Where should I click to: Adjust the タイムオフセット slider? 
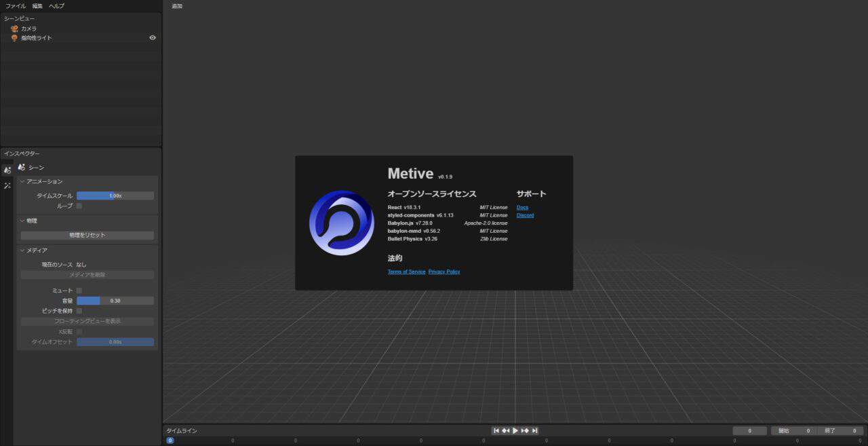point(115,342)
